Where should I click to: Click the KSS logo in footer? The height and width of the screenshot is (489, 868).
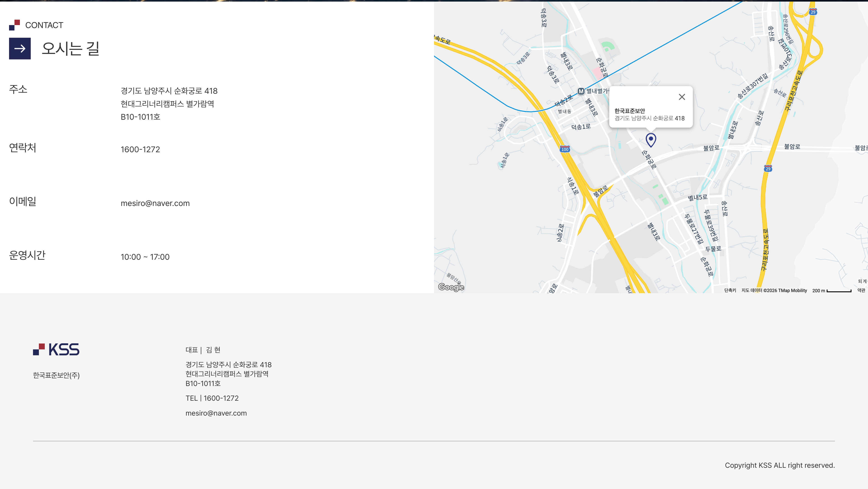coord(56,349)
